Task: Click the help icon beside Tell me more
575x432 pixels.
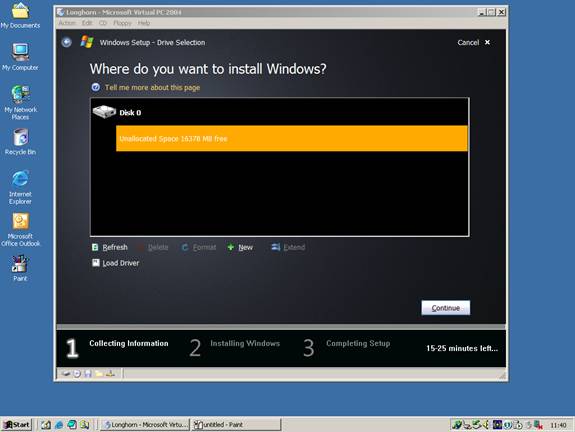Action: pos(95,87)
